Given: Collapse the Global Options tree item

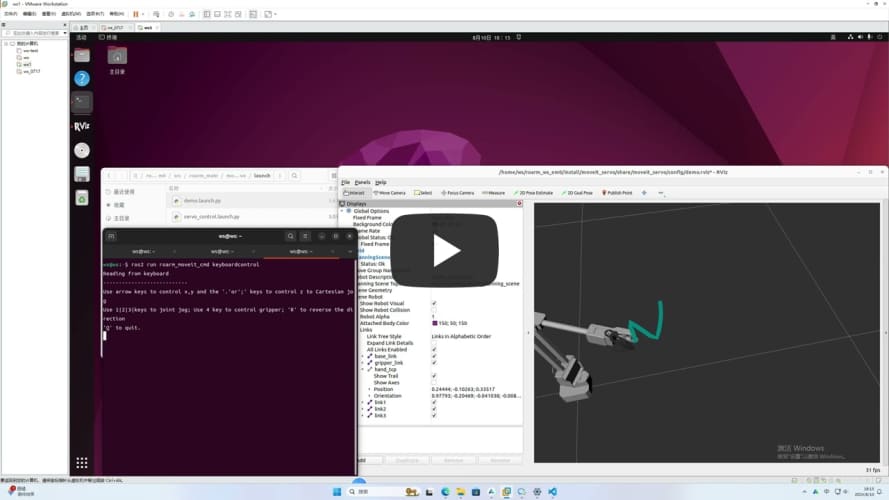Looking at the screenshot, I should 342,211.
